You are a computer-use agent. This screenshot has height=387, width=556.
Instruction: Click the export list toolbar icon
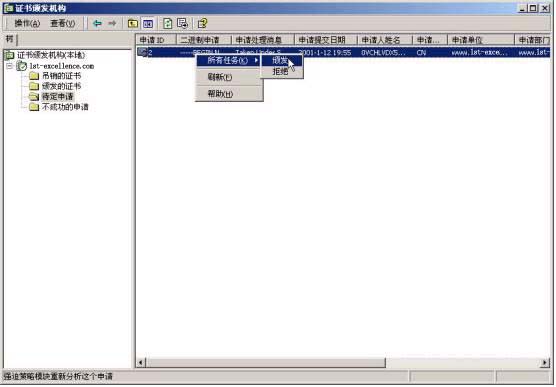point(182,23)
